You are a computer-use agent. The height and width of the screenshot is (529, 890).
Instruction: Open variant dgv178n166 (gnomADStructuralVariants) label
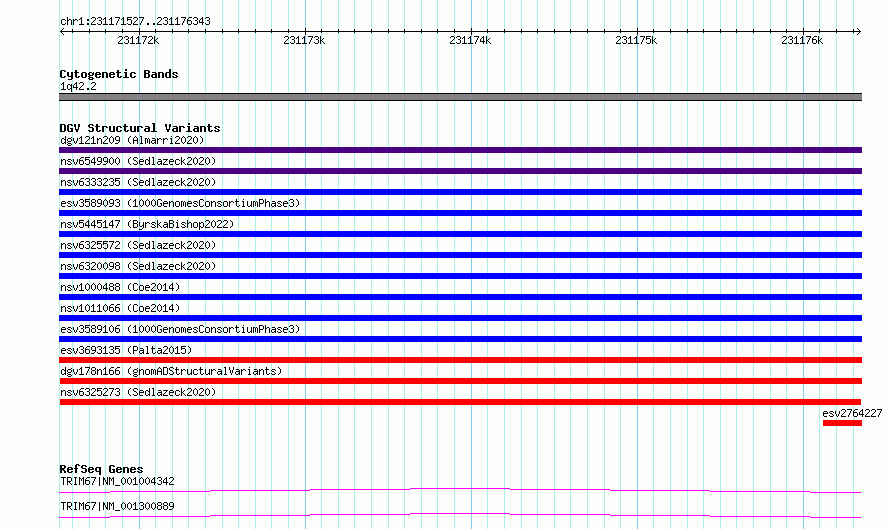tap(171, 371)
